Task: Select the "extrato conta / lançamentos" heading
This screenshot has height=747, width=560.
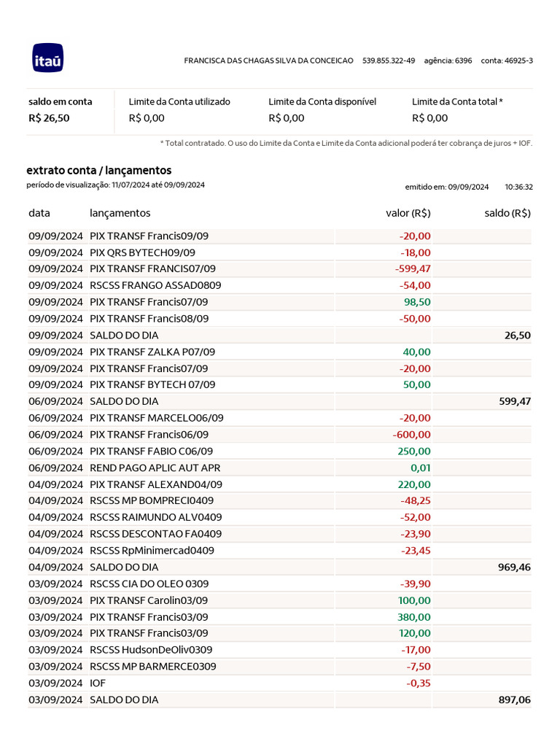Action: click(x=98, y=170)
